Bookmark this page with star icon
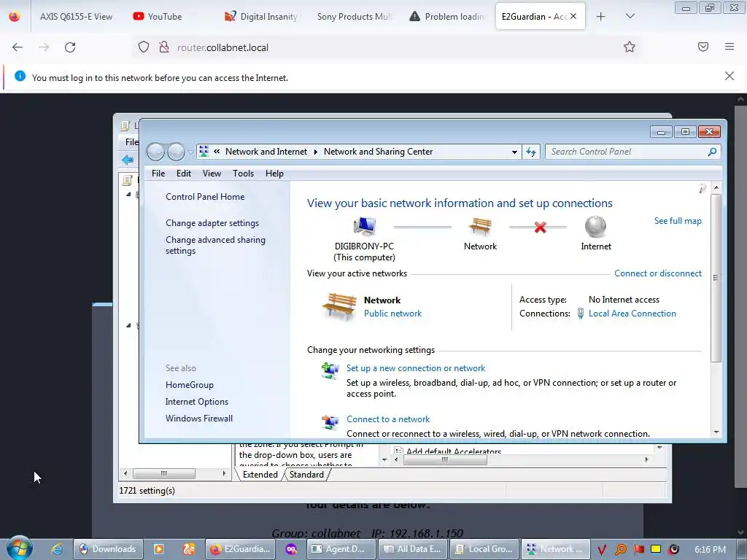The width and height of the screenshot is (747, 560). click(630, 47)
